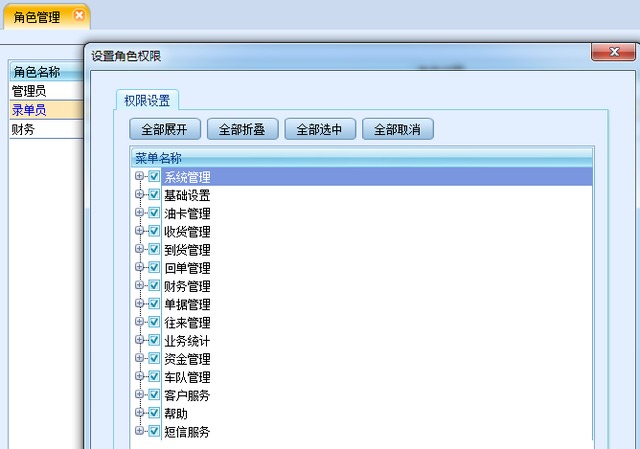Viewport: 640px width, 449px height.
Task: Select the 管理员 role
Action: pyautogui.click(x=46, y=91)
